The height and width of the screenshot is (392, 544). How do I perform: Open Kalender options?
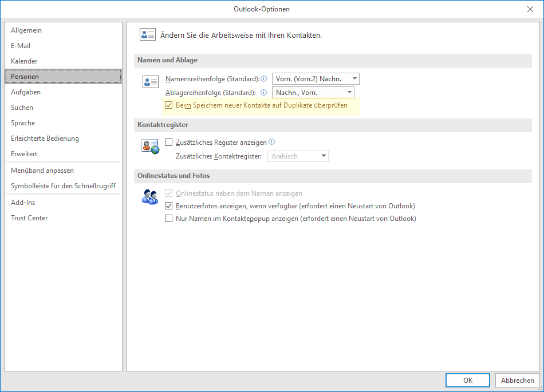(63, 61)
